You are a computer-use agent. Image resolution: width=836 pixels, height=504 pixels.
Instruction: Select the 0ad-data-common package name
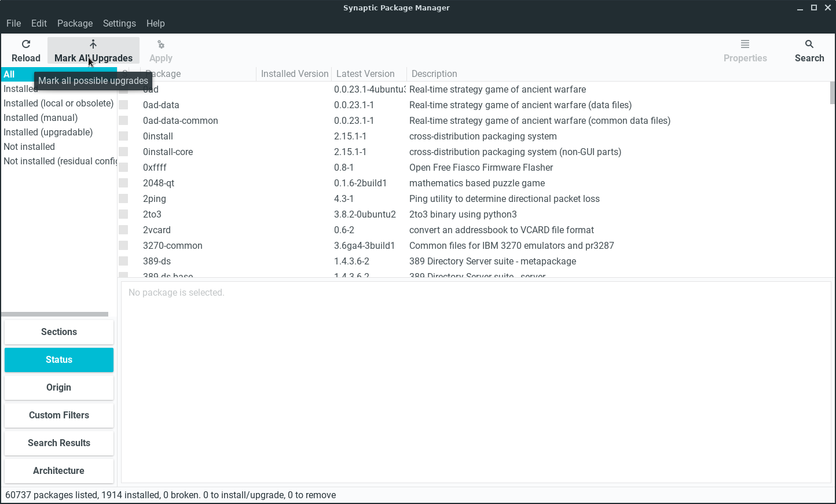[181, 120]
